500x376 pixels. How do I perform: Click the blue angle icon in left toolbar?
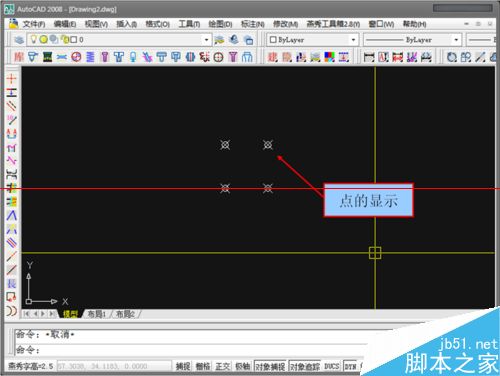point(11,215)
